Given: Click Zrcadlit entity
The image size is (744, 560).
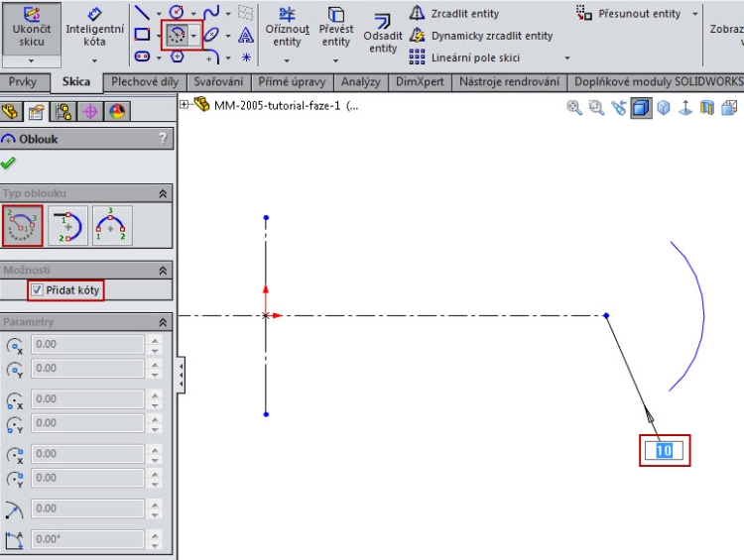Looking at the screenshot, I should [454, 13].
